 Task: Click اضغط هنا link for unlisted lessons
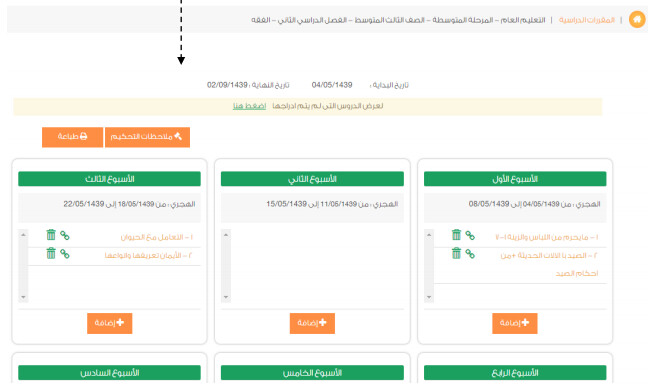(x=249, y=106)
